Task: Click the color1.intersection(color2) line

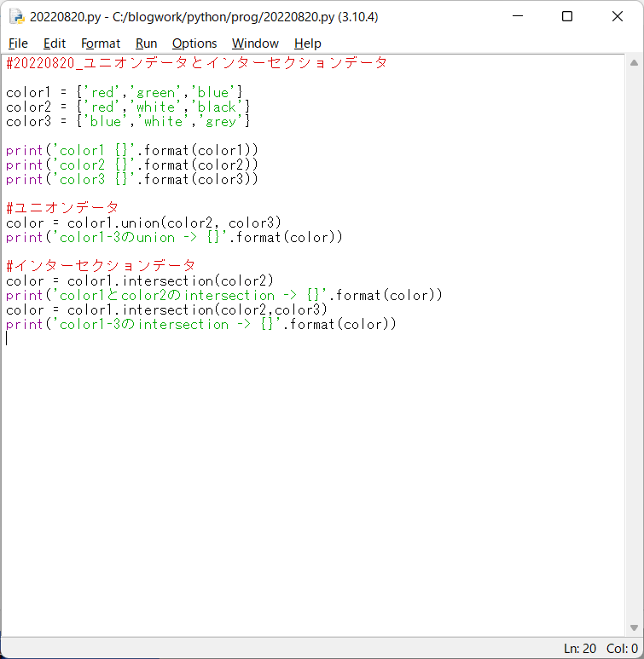Action: tap(140, 280)
